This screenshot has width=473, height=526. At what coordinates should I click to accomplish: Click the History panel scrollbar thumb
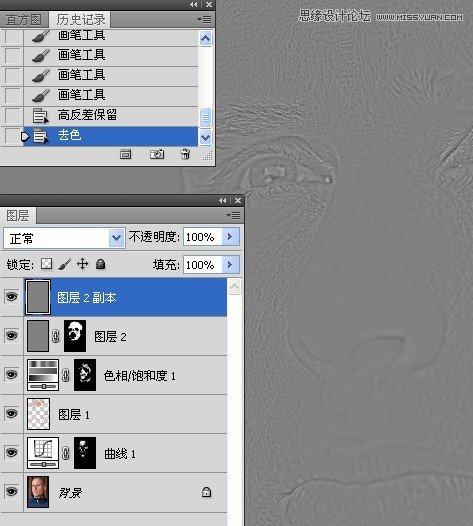[x=205, y=118]
